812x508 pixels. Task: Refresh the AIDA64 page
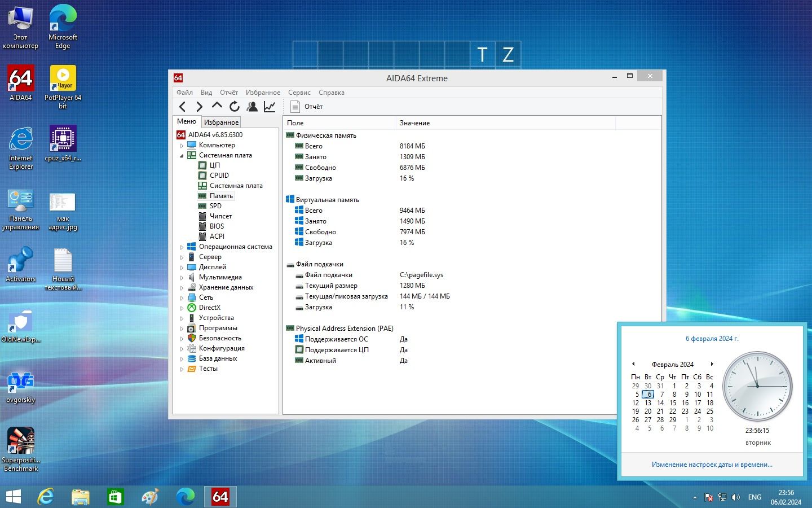(235, 106)
